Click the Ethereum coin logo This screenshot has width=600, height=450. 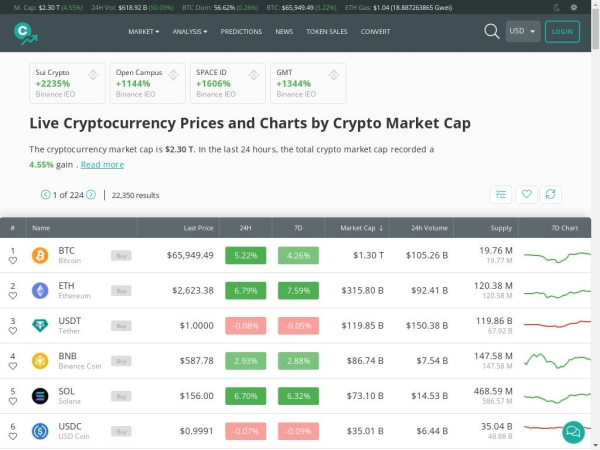click(x=40, y=290)
